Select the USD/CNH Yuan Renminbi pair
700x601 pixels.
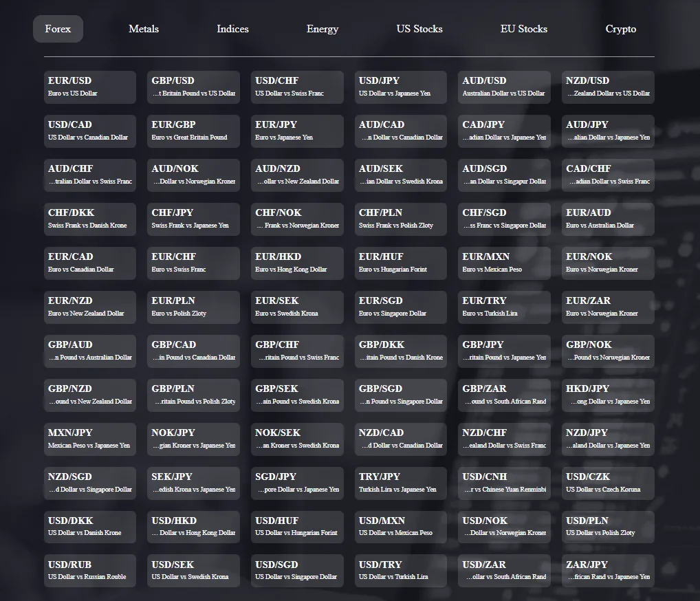tap(504, 483)
